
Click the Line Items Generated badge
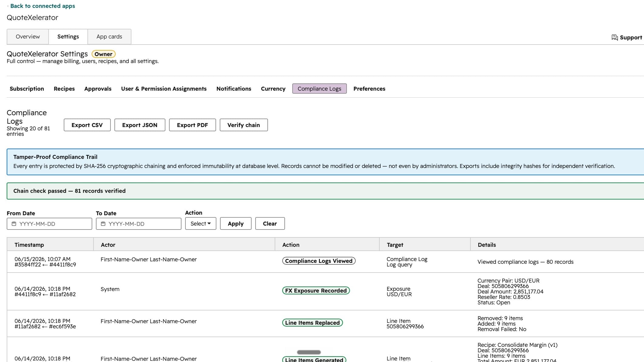click(x=314, y=360)
